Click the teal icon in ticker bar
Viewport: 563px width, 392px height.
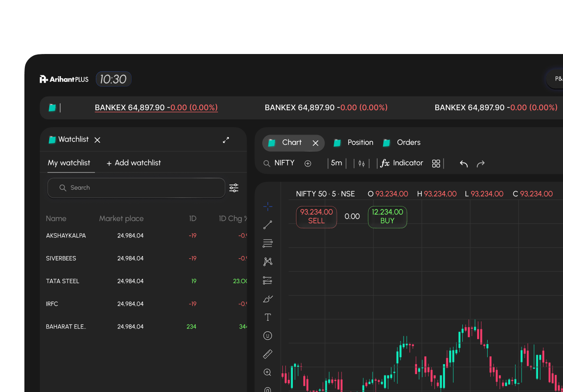pos(52,108)
